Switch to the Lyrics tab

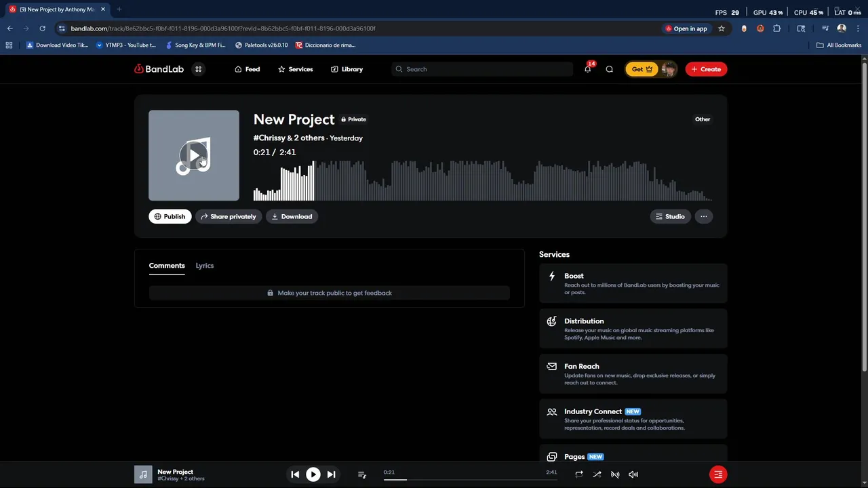pyautogui.click(x=205, y=266)
